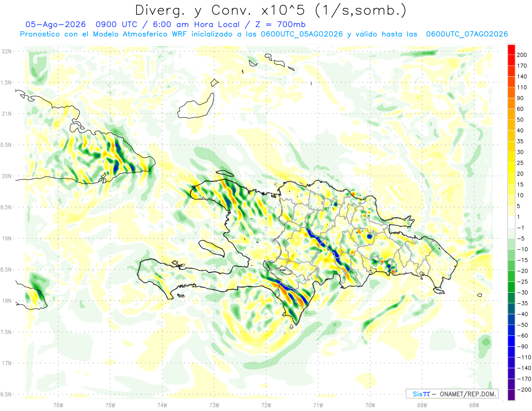This screenshot has width=532, height=411.
Task: Click the longitude axis label '68W'
Action: (x=473, y=405)
